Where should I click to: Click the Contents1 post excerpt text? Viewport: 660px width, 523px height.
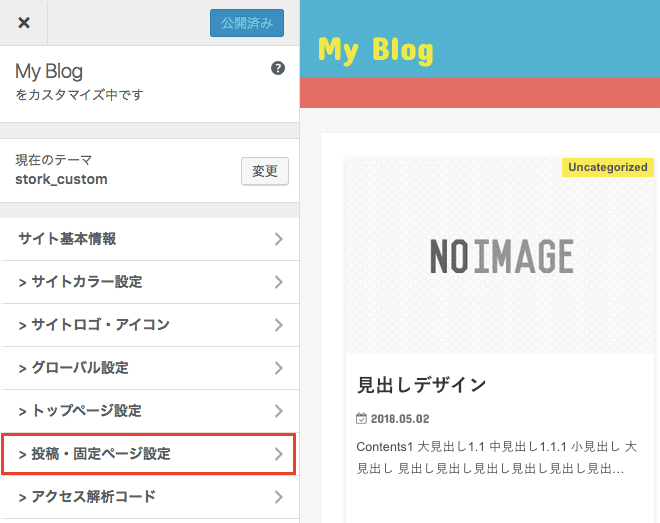(x=497, y=457)
